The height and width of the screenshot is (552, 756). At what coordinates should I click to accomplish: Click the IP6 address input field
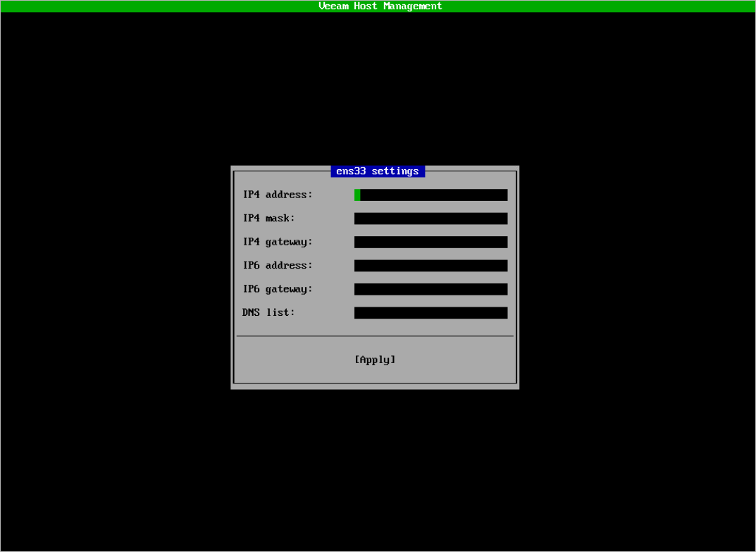coord(430,266)
